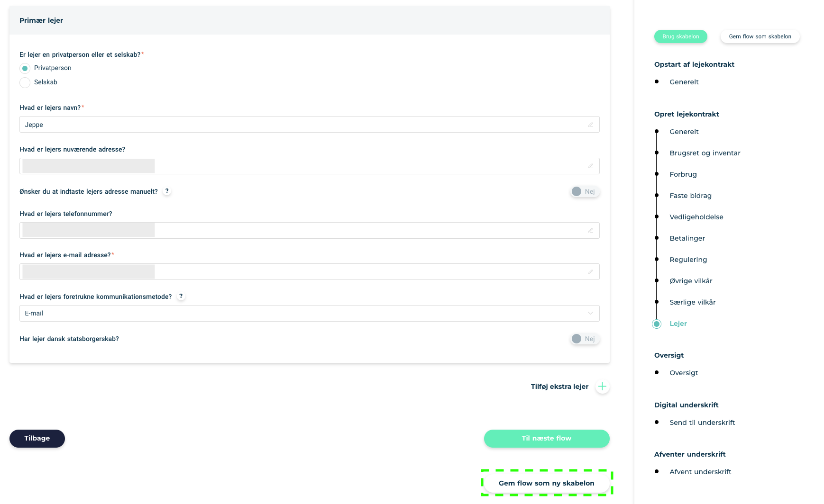Image resolution: width=824 pixels, height=504 pixels.
Task: Open the Særlige vilkår step
Action: [693, 302]
